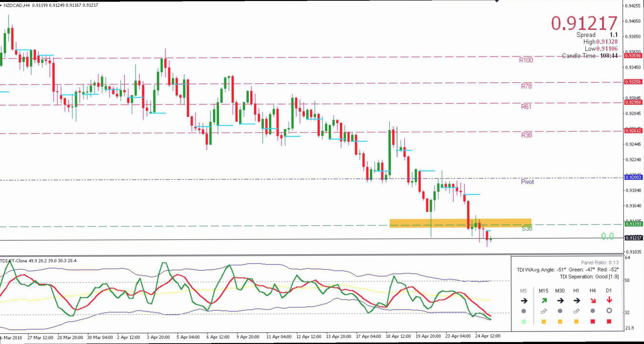Viewport: 644px width, 344px height.
Task: Click the Candle Time 108:44 countdown
Action: 590,56
